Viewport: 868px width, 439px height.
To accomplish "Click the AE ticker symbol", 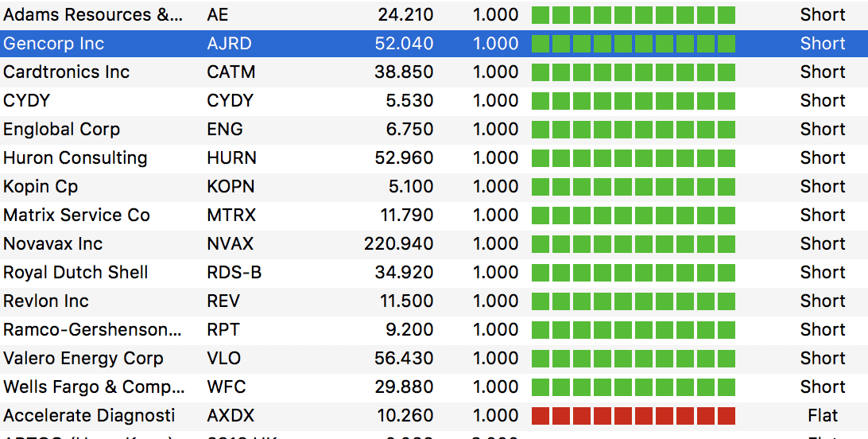I will pos(218,15).
